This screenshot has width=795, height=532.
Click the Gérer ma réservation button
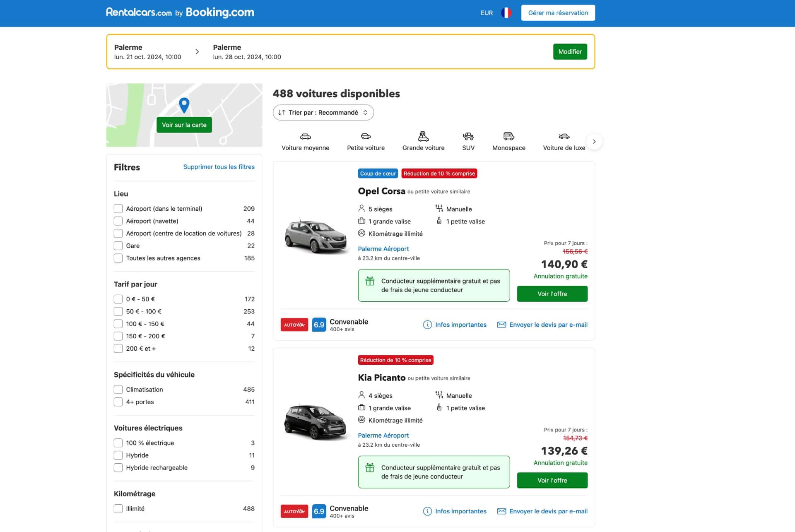click(x=558, y=13)
